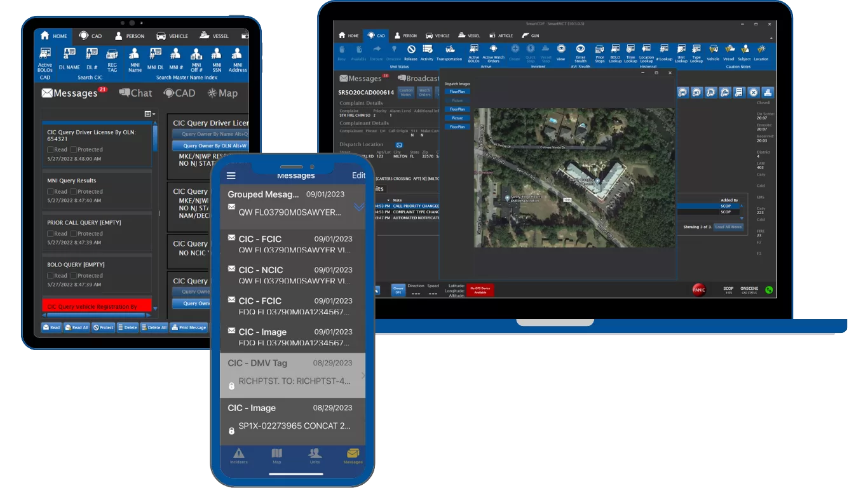Click the REG TAG search icon

[111, 57]
